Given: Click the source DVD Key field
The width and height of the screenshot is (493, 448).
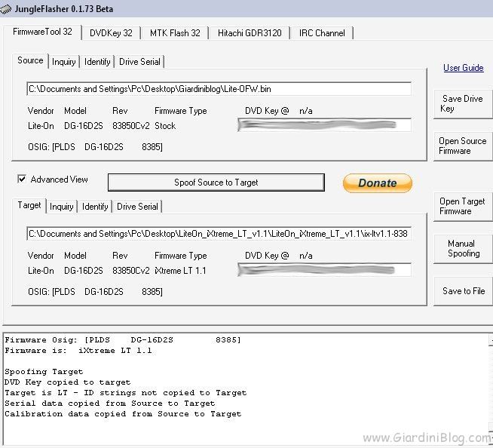Looking at the screenshot, I should [x=324, y=125].
